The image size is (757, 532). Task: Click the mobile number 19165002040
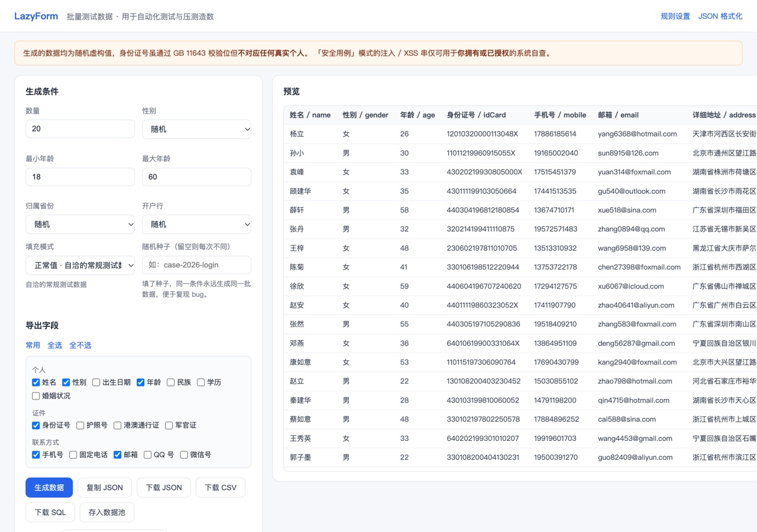pyautogui.click(x=556, y=153)
